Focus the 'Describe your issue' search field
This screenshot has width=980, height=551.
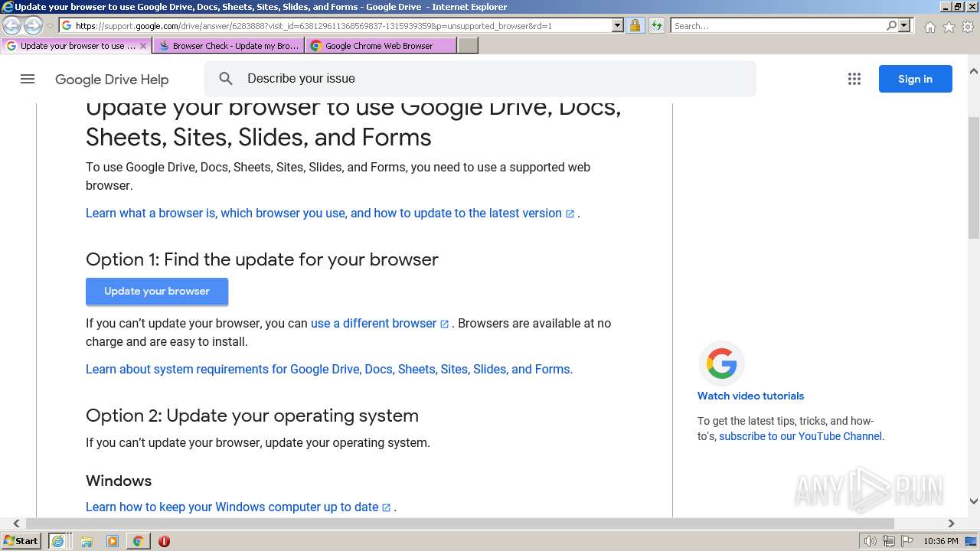[480, 78]
